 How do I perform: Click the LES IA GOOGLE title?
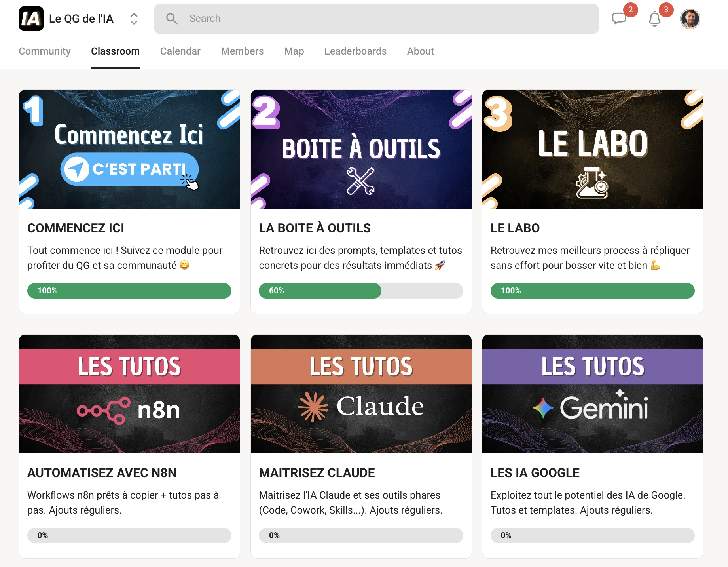tap(535, 473)
